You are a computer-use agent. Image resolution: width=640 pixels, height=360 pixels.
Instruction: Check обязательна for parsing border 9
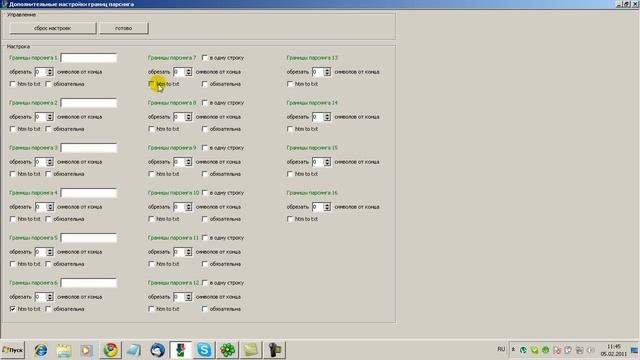(205, 174)
